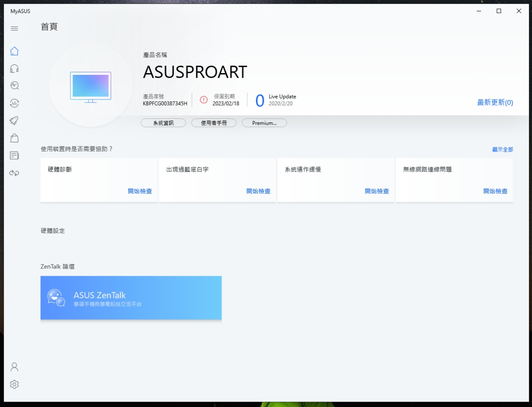Go to the Home sidebar icon
532x407 pixels.
coord(14,51)
